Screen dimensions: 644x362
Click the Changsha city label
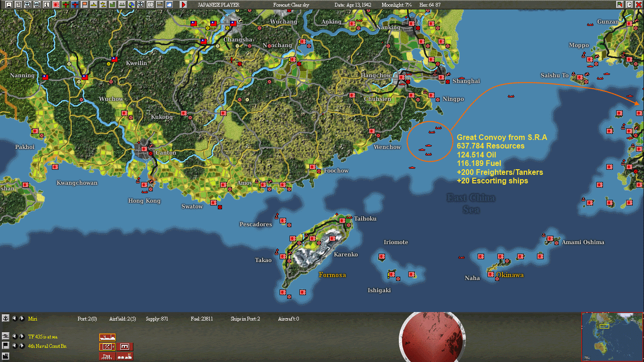[238, 40]
